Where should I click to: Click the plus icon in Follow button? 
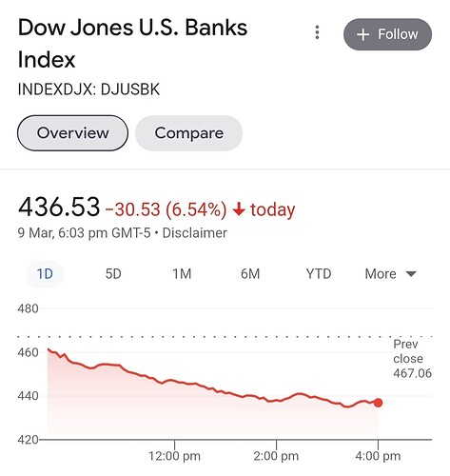(x=362, y=34)
